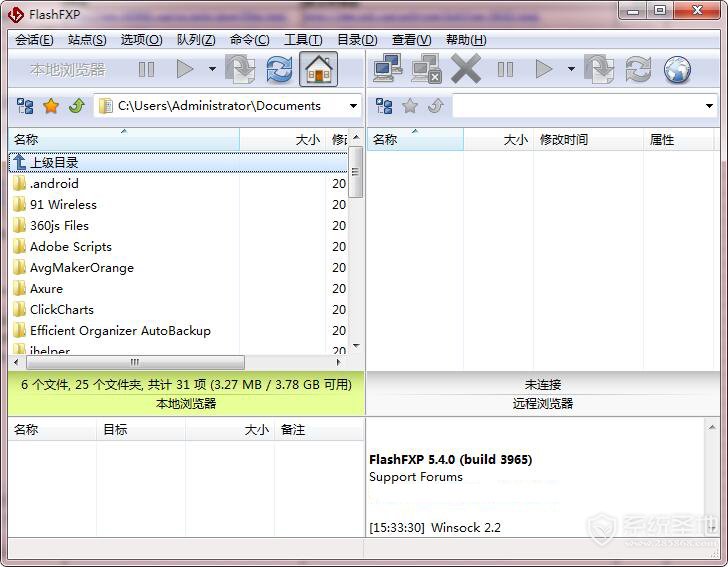The image size is (728, 567).
Task: Click queue 目标 column header
Action: click(141, 430)
